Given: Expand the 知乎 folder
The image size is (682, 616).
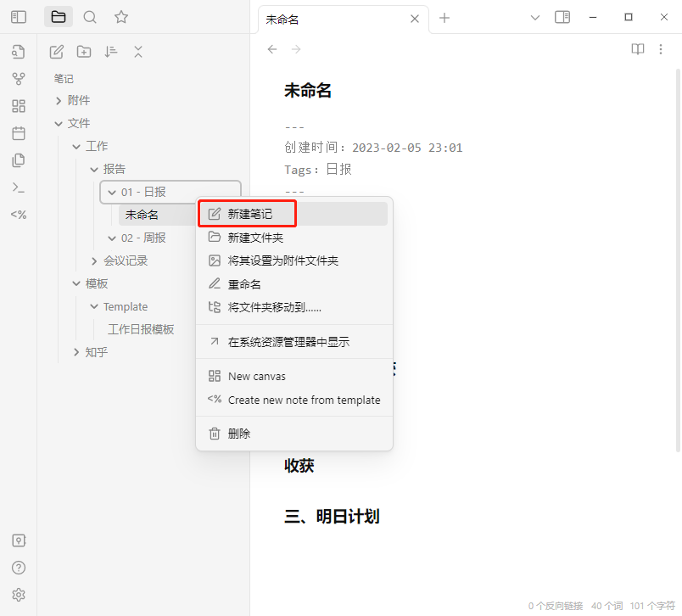Looking at the screenshot, I should (x=76, y=352).
